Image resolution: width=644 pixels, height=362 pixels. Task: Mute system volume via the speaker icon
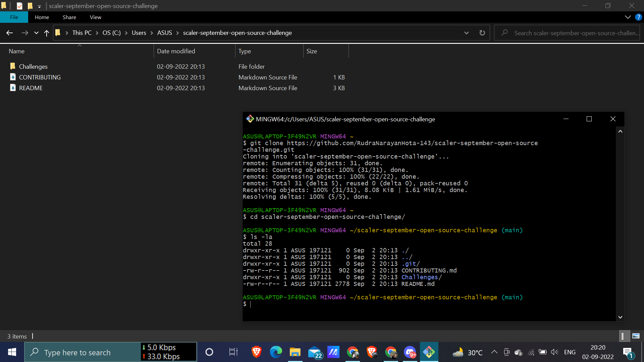tap(554, 352)
